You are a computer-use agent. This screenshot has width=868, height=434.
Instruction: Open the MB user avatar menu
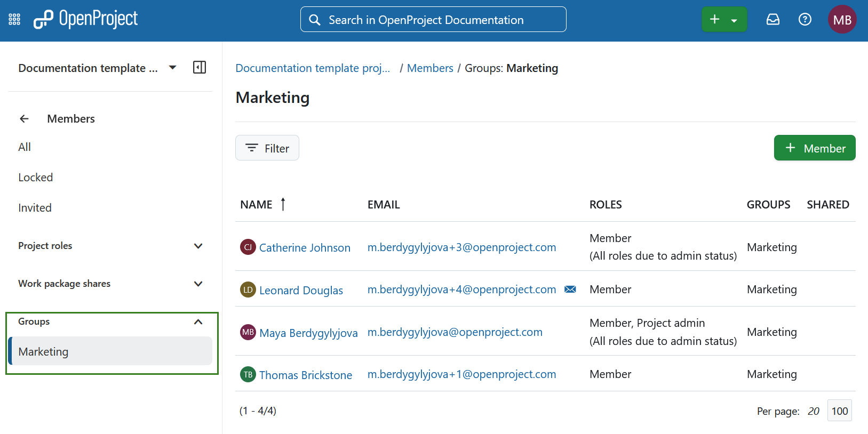point(842,20)
